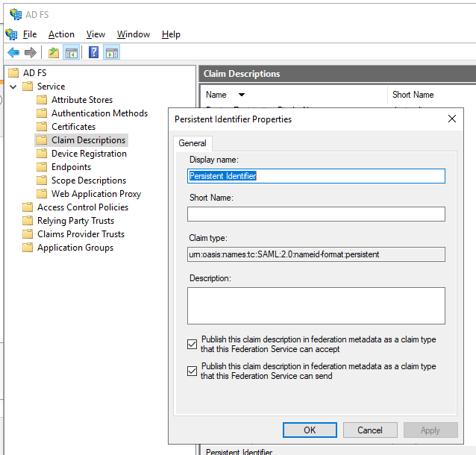Click the Scope Descriptions folder icon
476x455 pixels.
(42, 181)
